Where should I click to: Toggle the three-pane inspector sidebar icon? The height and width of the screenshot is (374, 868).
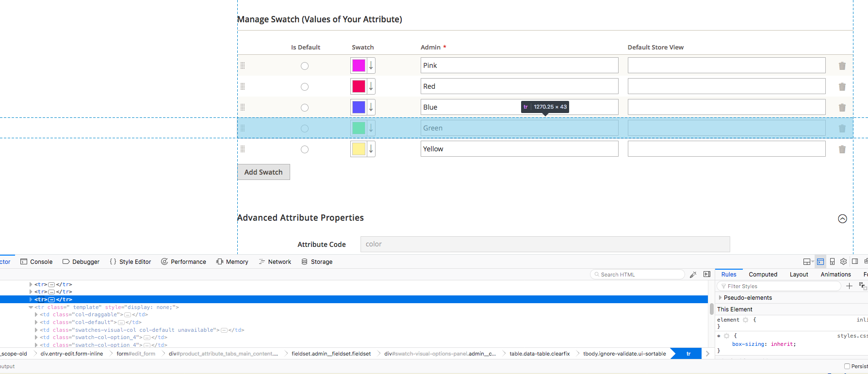pyautogui.click(x=707, y=275)
